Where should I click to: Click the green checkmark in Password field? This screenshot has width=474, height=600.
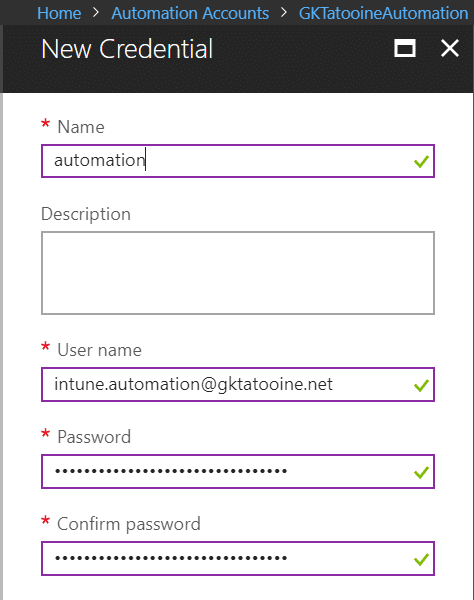tap(421, 473)
